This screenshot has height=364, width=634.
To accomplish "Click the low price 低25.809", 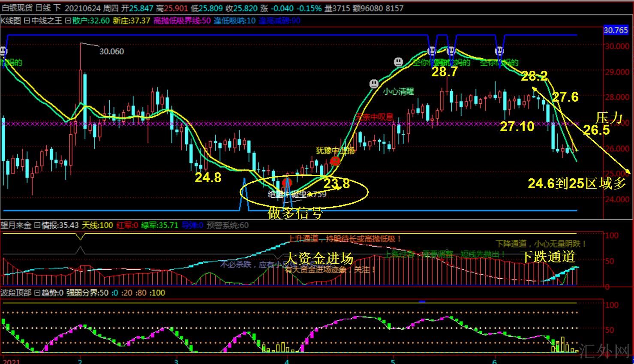I will coord(207,8).
